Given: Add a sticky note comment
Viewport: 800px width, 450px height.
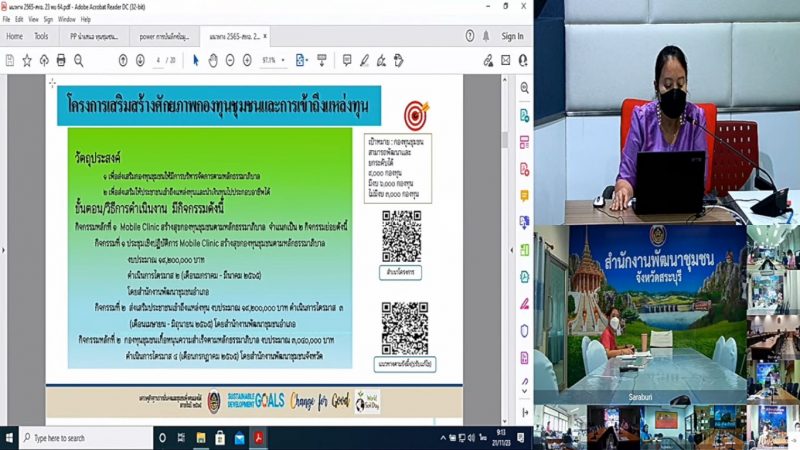Looking at the screenshot, I should (346, 60).
